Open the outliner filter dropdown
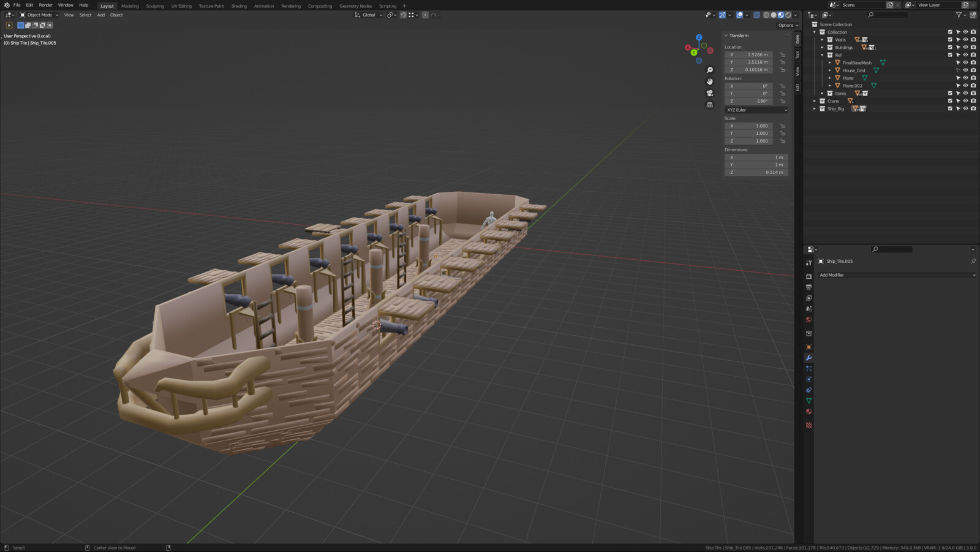The width and height of the screenshot is (980, 552). click(x=960, y=15)
